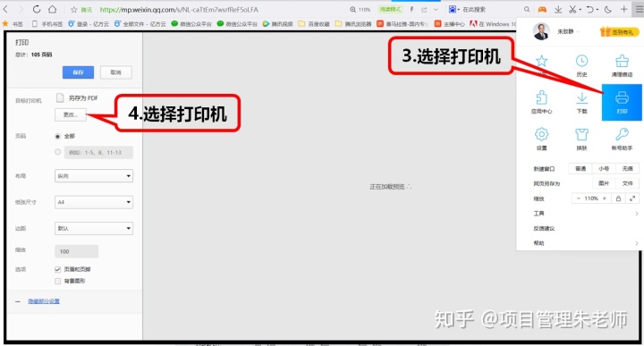Open 腾讯视频 bookmark

coord(278,24)
